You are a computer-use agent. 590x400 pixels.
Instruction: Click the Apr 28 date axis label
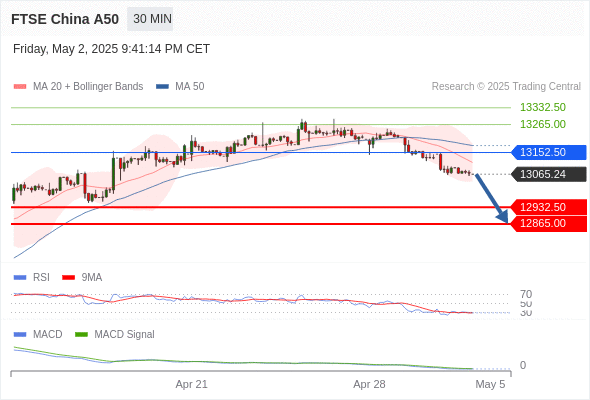[369, 384]
